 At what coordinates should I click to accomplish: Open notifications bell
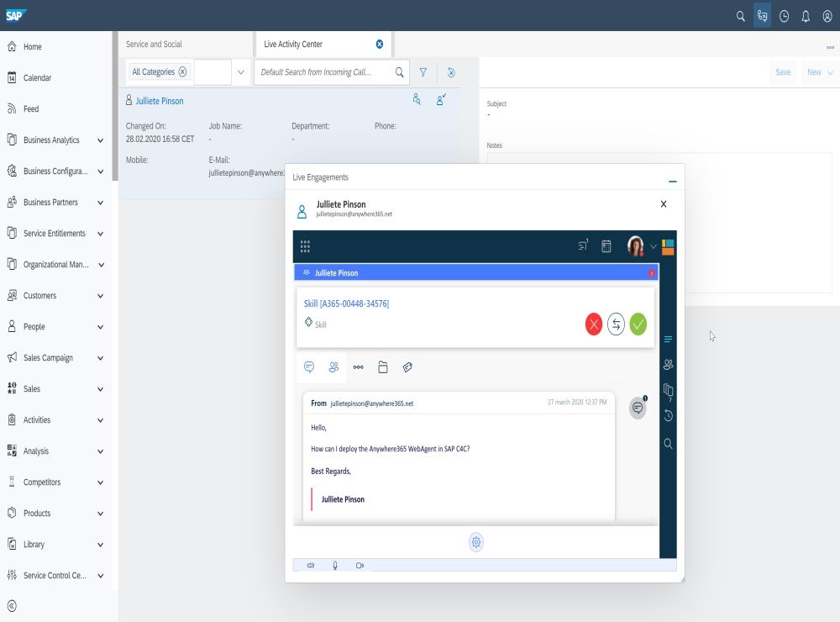[x=806, y=16]
